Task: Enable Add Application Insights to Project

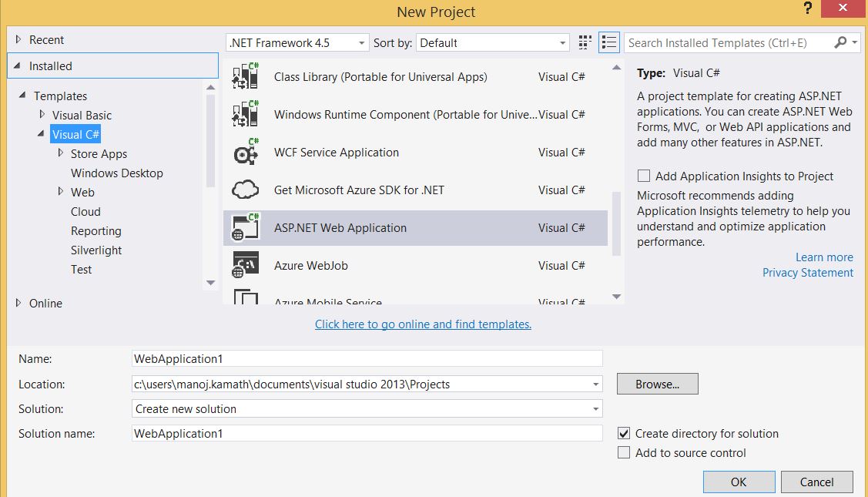Action: pos(642,176)
